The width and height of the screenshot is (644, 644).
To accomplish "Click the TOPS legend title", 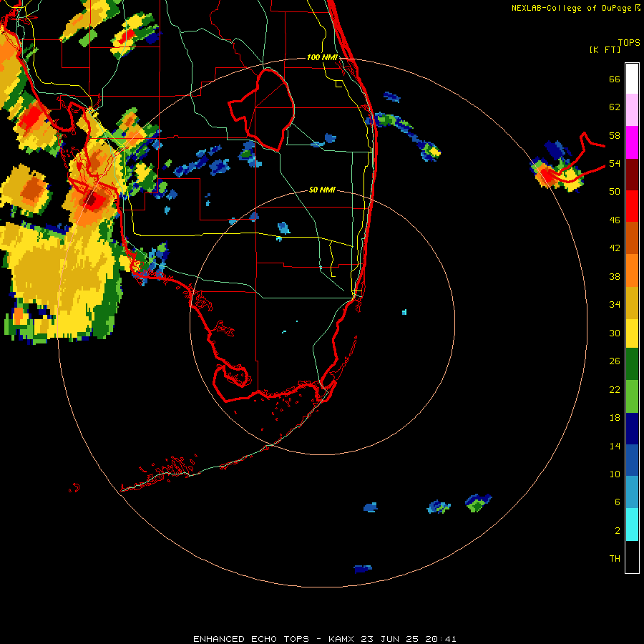I will [x=629, y=42].
